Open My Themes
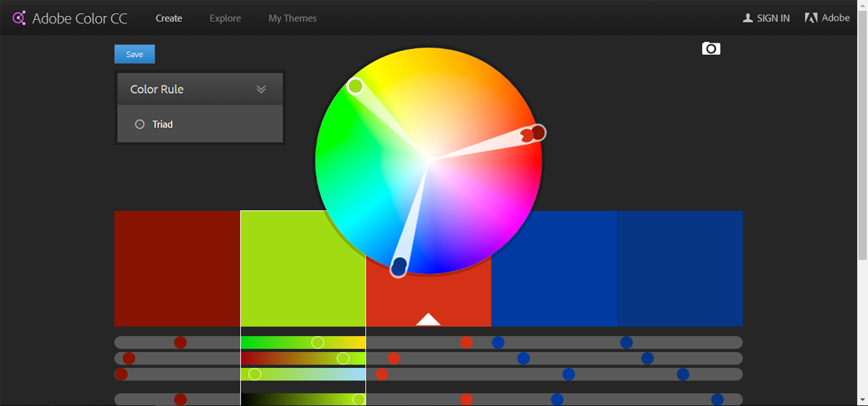Image resolution: width=868 pixels, height=406 pixels. [x=292, y=18]
